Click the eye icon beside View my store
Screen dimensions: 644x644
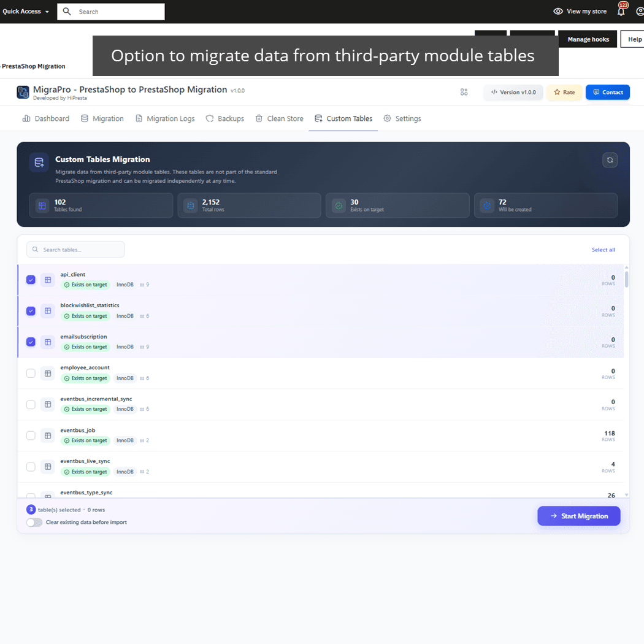point(558,12)
